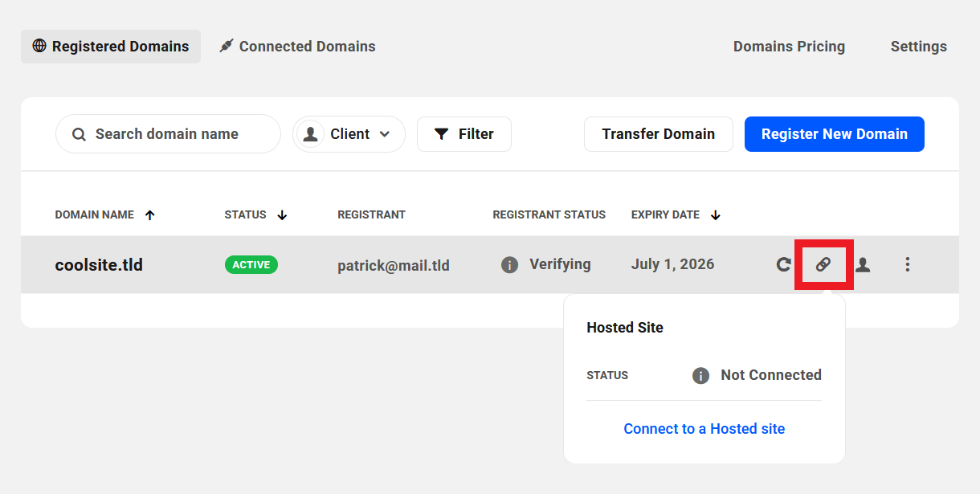The height and width of the screenshot is (494, 980).
Task: Click the July 1, 2026 expiry date
Action: click(x=672, y=264)
